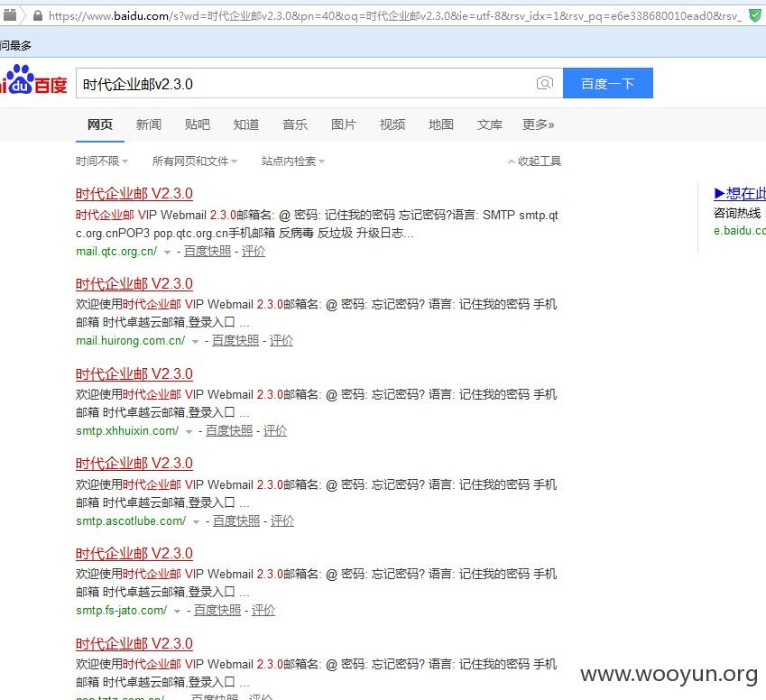Click the mail.qtc.org.cn/ URL text
This screenshot has height=700, width=766.
(116, 251)
